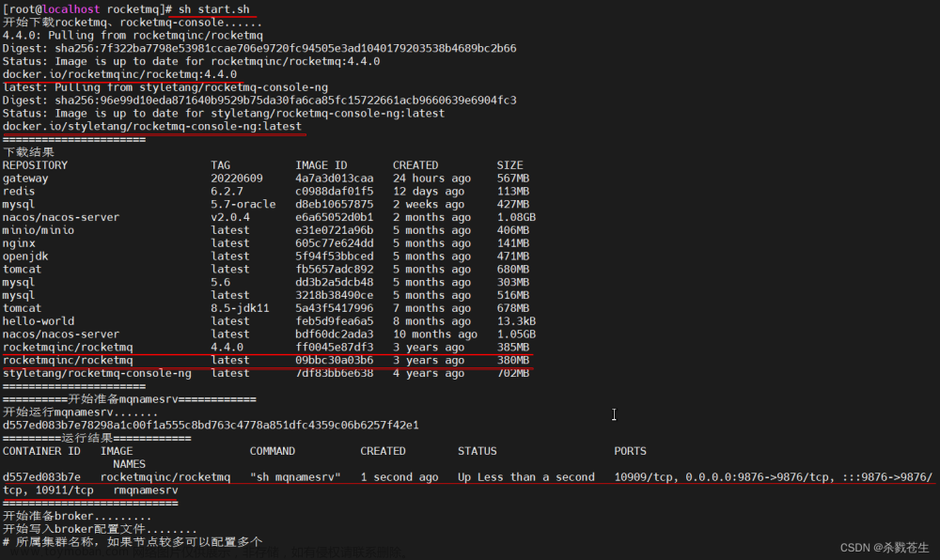Click '24 hours ago' created value
Viewport: 940px width, 560px height.
tap(431, 179)
